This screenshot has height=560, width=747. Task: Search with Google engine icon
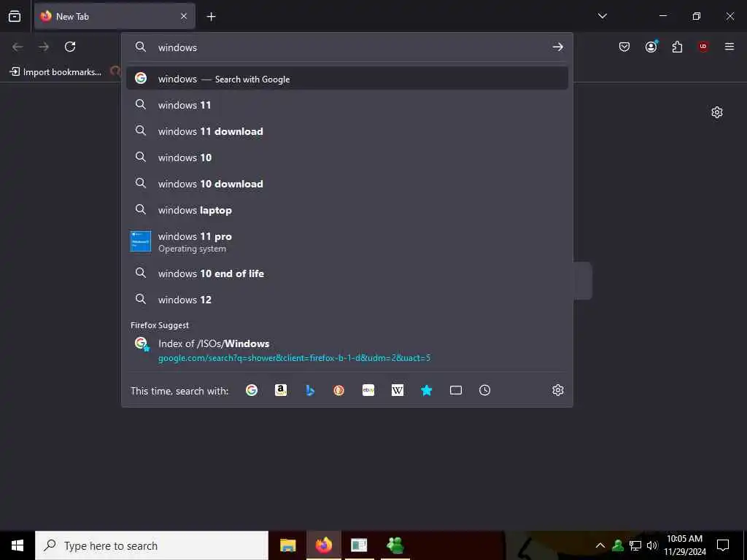tap(252, 391)
